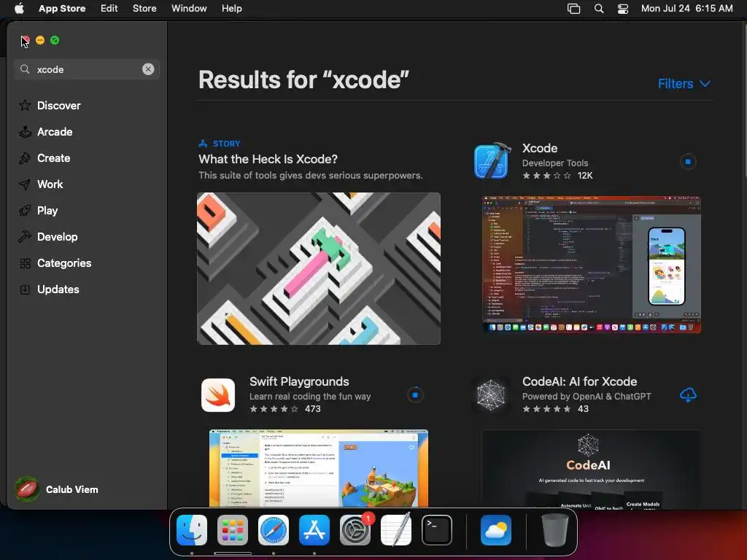This screenshot has height=560, width=747.
Task: Click the Xcode 12K ratings stars
Action: coord(546,176)
